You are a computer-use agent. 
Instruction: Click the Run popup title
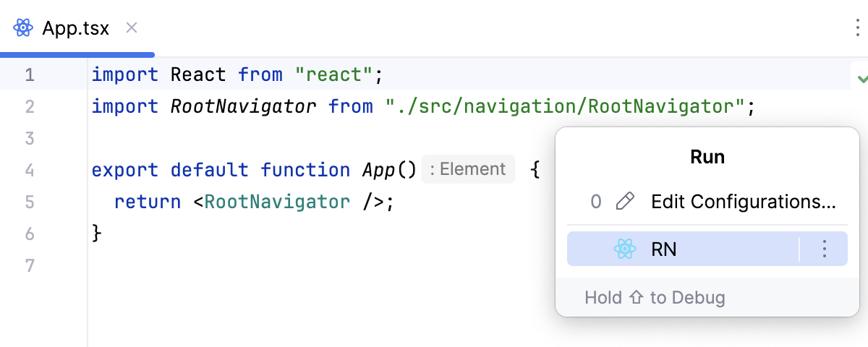pos(707,157)
